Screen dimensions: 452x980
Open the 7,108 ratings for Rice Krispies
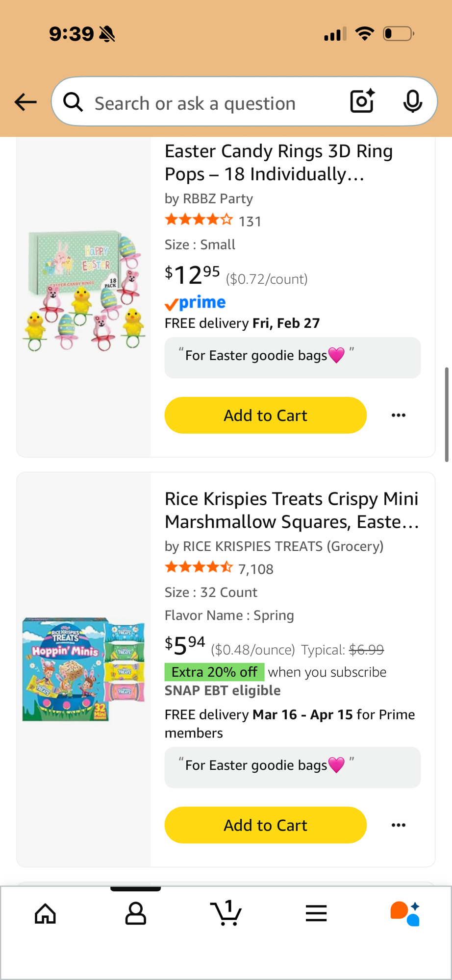(x=255, y=569)
